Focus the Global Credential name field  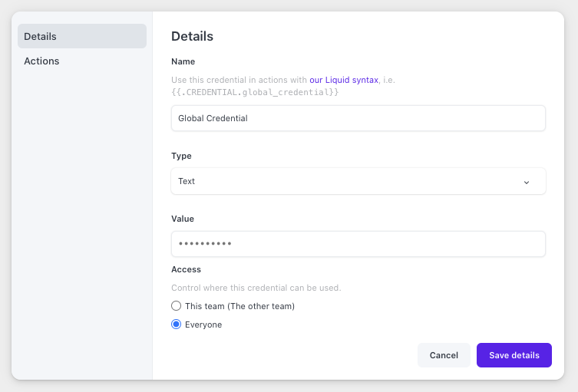point(358,118)
